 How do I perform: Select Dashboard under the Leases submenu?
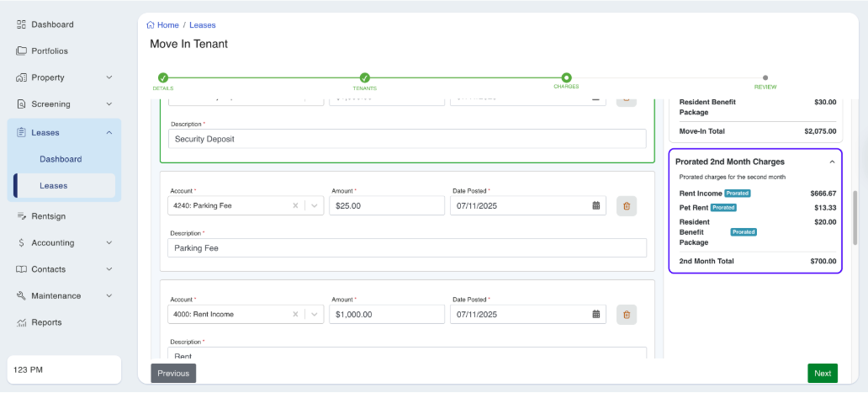(x=61, y=159)
